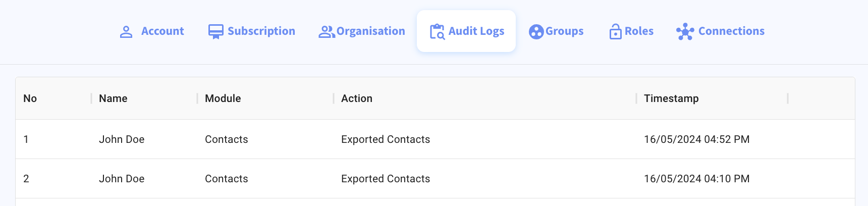Select the log row timestamped 04:52 PM
868x206 pixels.
click(435, 139)
